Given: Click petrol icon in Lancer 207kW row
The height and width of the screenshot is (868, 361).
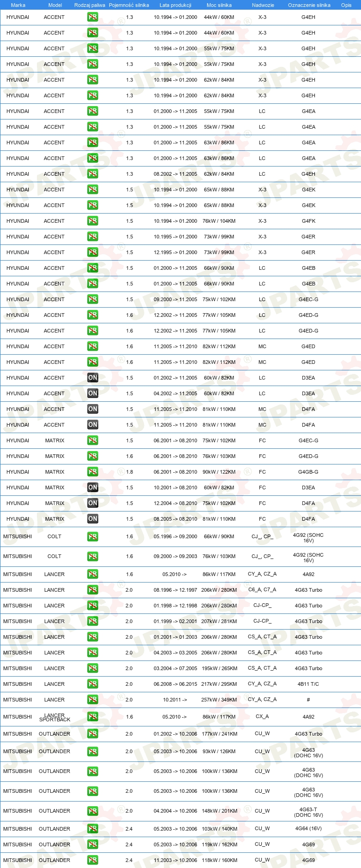Looking at the screenshot, I should [92, 621].
